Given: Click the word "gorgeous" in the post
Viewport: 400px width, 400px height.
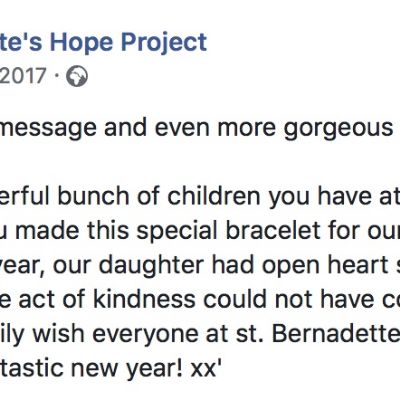Looking at the screenshot, I should [x=338, y=129].
